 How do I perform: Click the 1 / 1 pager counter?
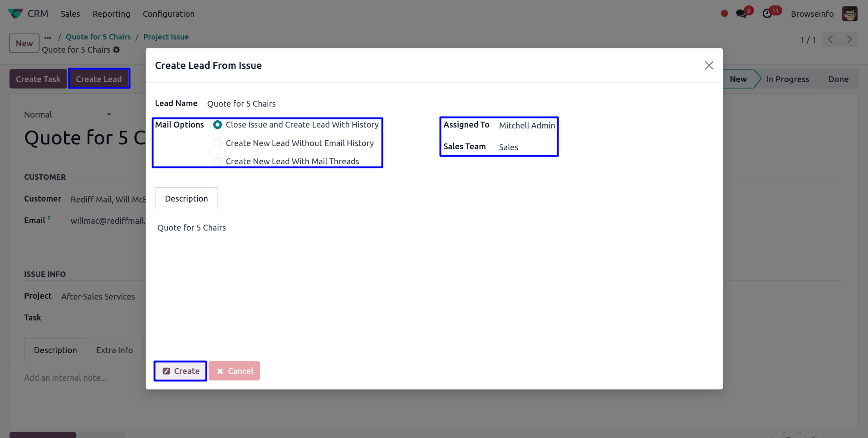[x=808, y=40]
